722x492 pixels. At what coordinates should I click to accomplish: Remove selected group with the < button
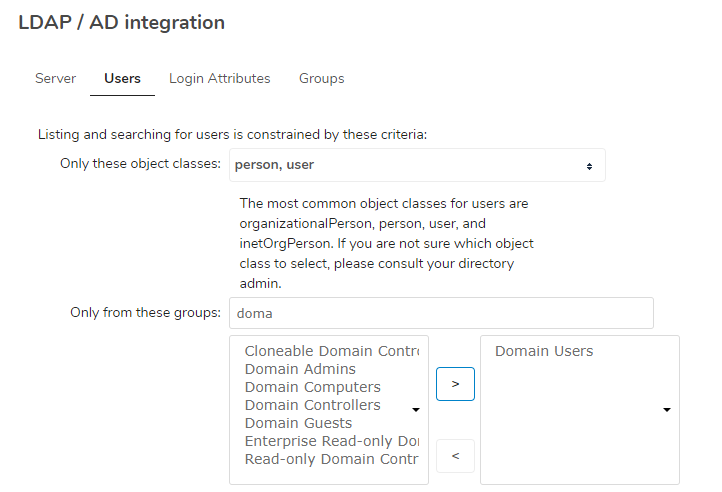[x=455, y=456]
